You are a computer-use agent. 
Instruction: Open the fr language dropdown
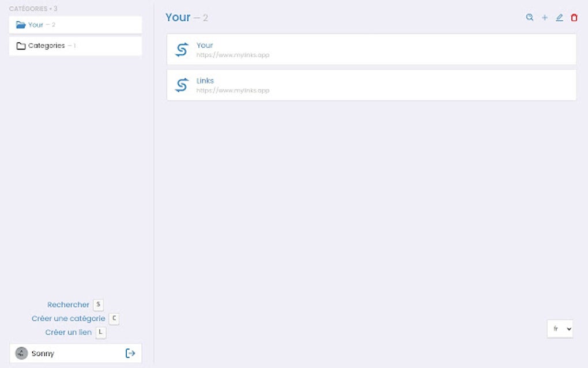click(560, 329)
